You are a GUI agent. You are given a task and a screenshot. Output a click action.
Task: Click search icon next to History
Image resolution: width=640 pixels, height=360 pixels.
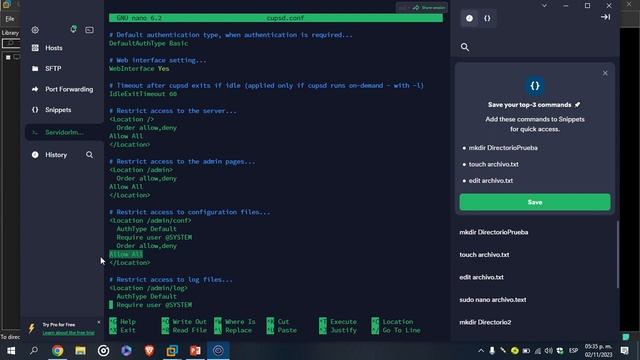(x=89, y=155)
